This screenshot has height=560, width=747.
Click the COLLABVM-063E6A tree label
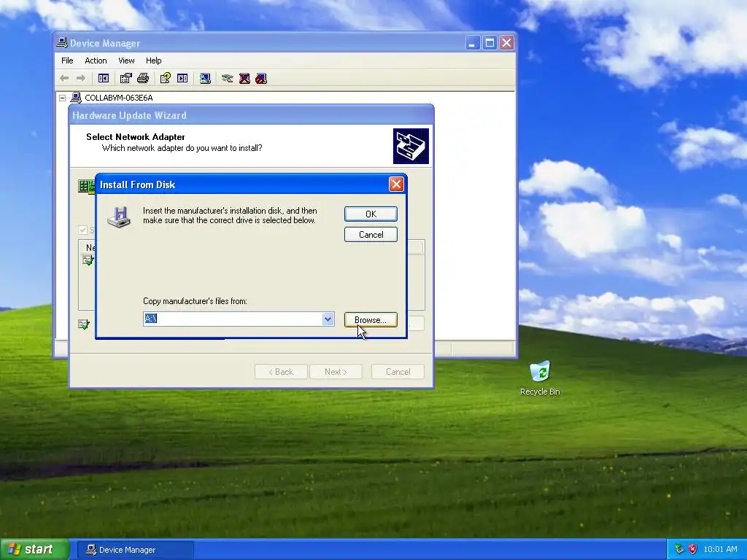coord(119,98)
